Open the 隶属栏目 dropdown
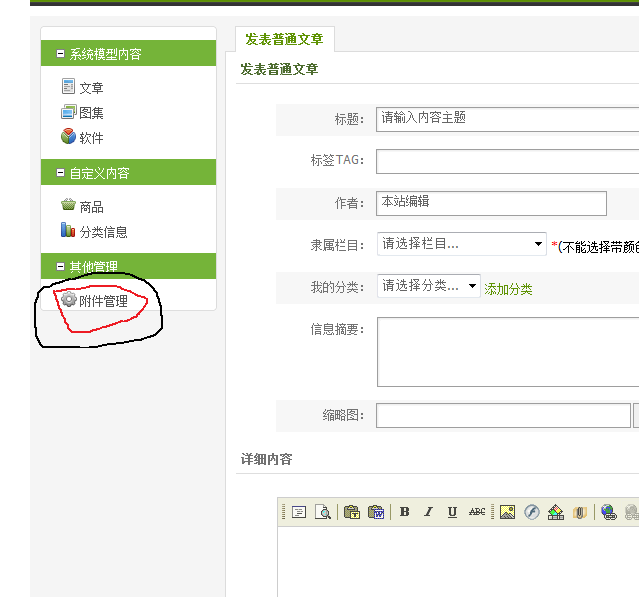This screenshot has width=639, height=597. pos(461,244)
